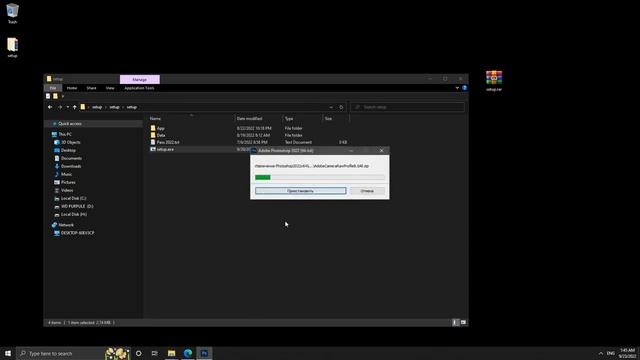Click New folder quick access toolbar icon

[55, 96]
